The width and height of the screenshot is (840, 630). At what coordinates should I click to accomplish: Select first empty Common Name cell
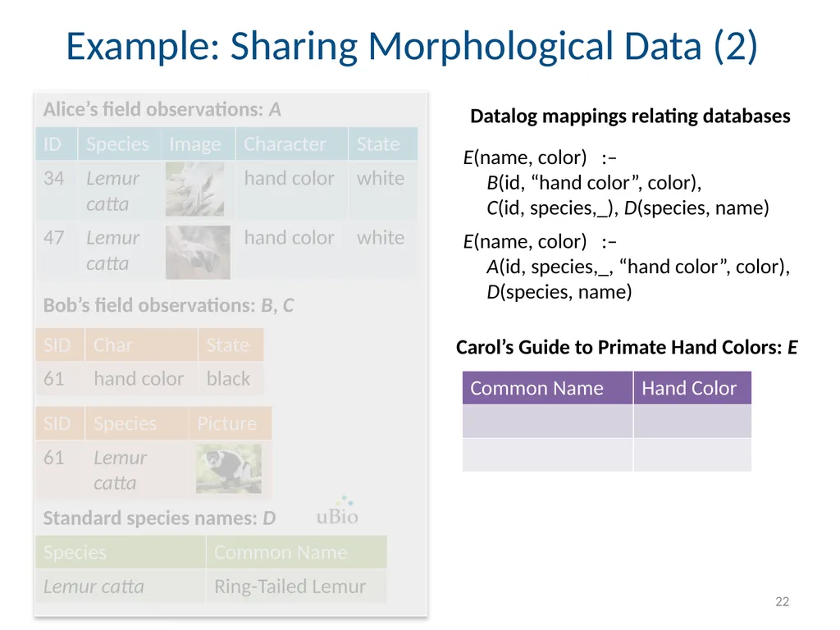click(547, 421)
